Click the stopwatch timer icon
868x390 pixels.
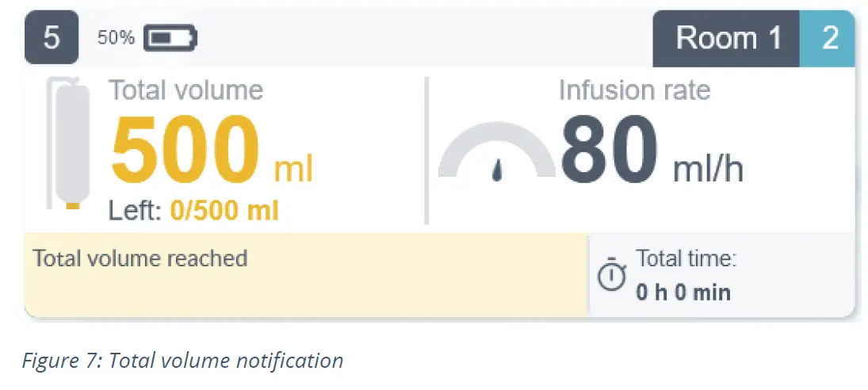[x=611, y=274]
